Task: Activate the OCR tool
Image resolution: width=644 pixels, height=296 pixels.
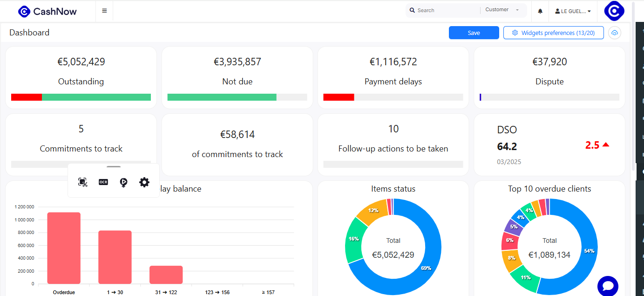Action: [103, 182]
